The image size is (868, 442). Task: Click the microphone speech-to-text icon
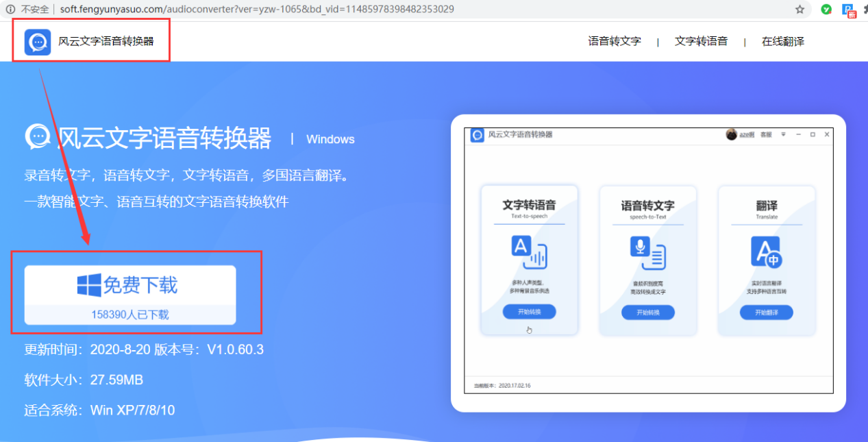[648, 253]
